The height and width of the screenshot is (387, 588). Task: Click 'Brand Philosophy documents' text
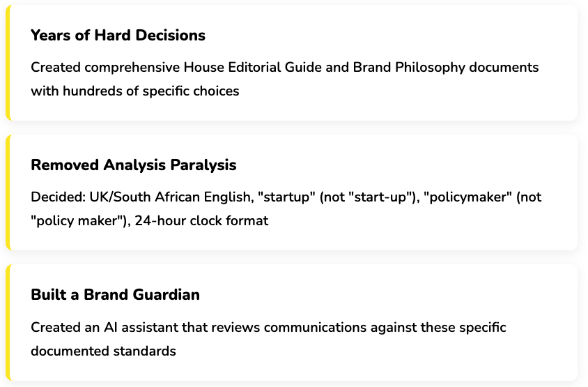pos(446,68)
